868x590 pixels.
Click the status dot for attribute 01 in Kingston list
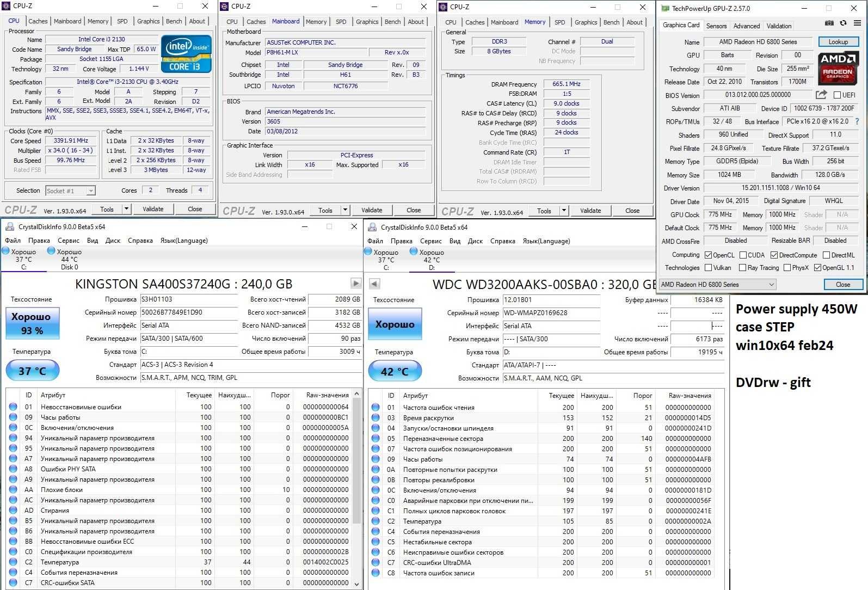coord(13,407)
